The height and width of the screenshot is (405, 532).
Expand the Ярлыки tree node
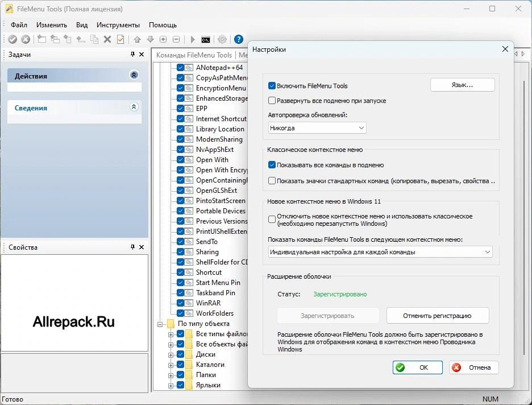[171, 386]
